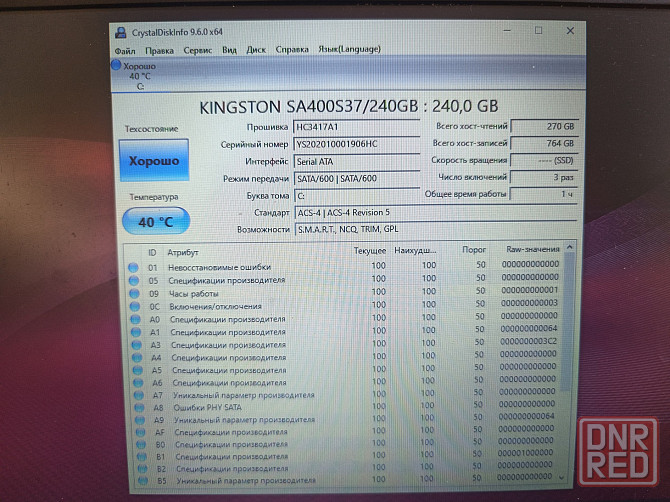Open the Справка menu

click(292, 49)
